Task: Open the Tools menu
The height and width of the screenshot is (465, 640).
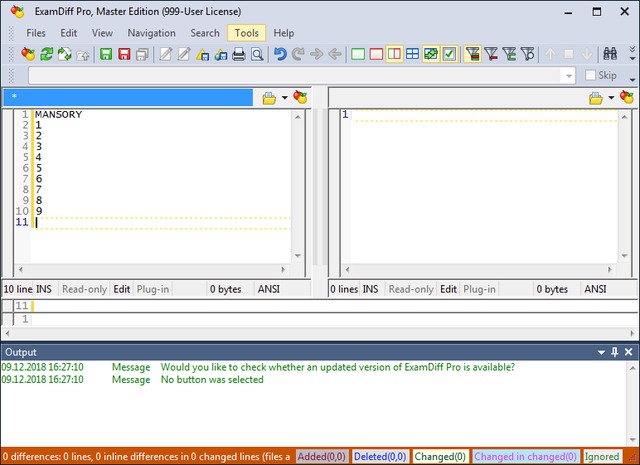Action: point(247,33)
